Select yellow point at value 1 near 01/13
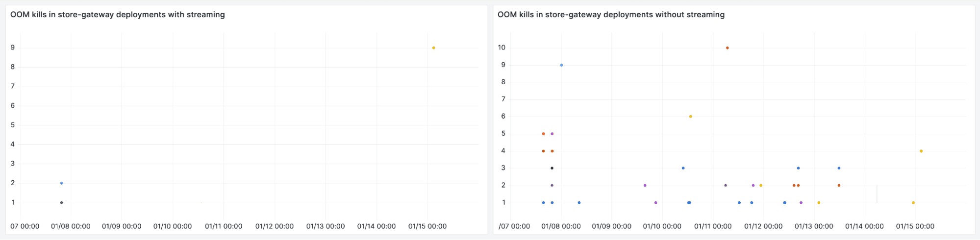The image size is (980, 240). (x=819, y=203)
